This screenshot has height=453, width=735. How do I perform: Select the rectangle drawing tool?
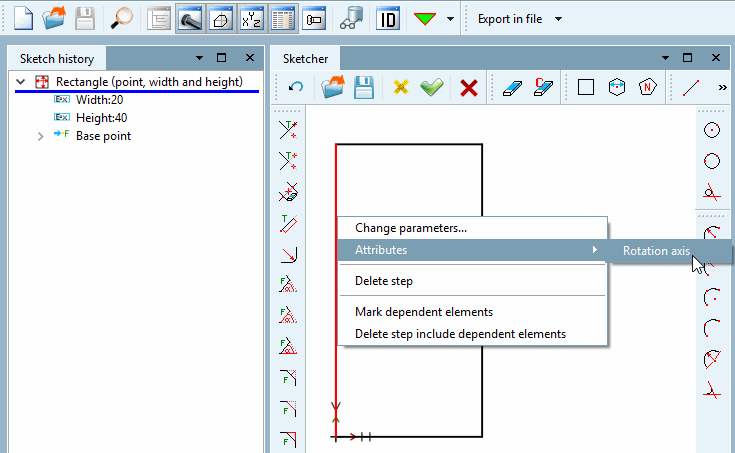pyautogui.click(x=586, y=87)
